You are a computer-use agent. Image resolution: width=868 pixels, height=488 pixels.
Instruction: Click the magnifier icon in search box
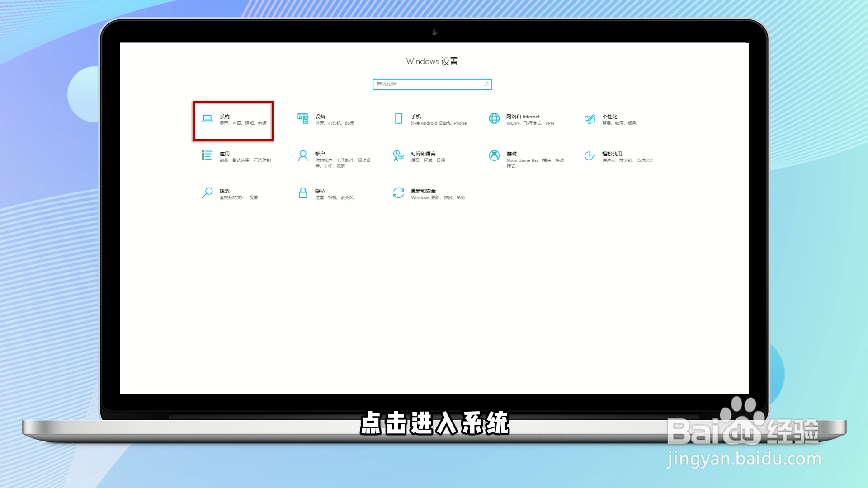click(486, 84)
